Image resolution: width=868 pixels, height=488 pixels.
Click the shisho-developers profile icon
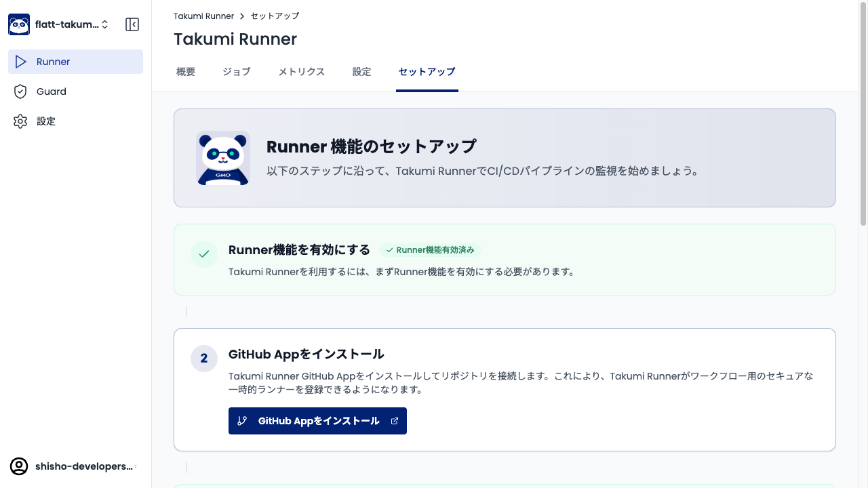point(18,466)
